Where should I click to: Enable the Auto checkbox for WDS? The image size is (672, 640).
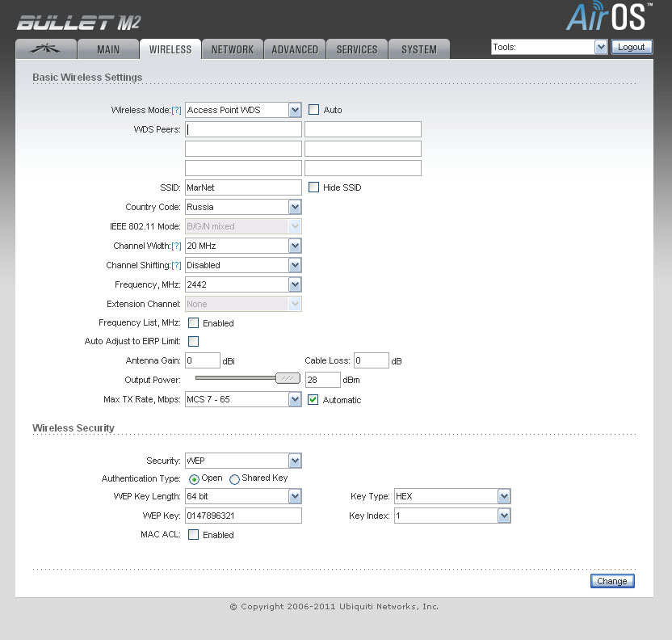[313, 110]
